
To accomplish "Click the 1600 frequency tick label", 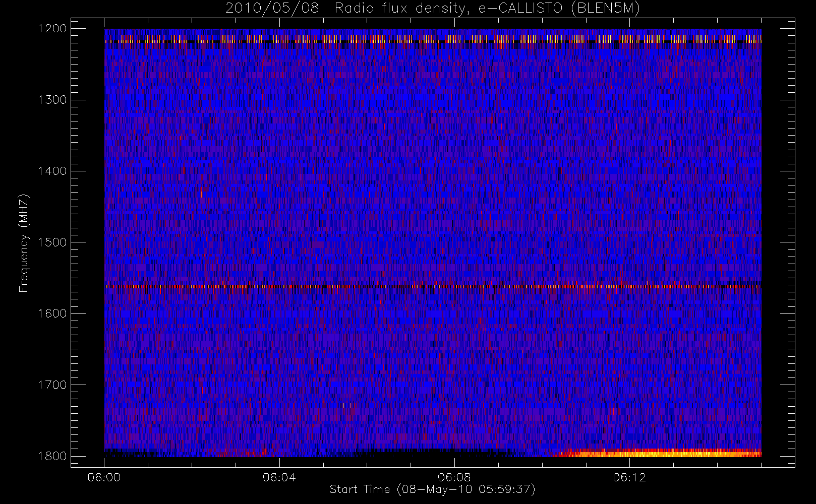I will pos(52,313).
